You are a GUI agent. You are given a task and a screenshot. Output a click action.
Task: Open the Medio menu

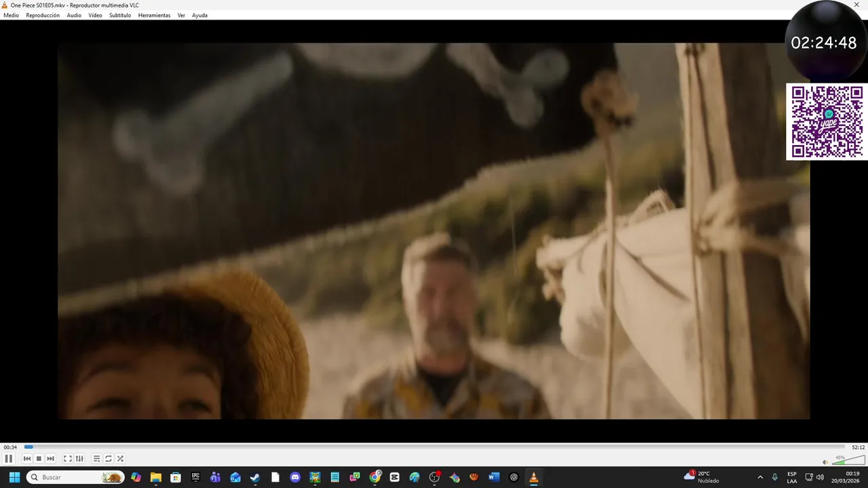(12, 15)
